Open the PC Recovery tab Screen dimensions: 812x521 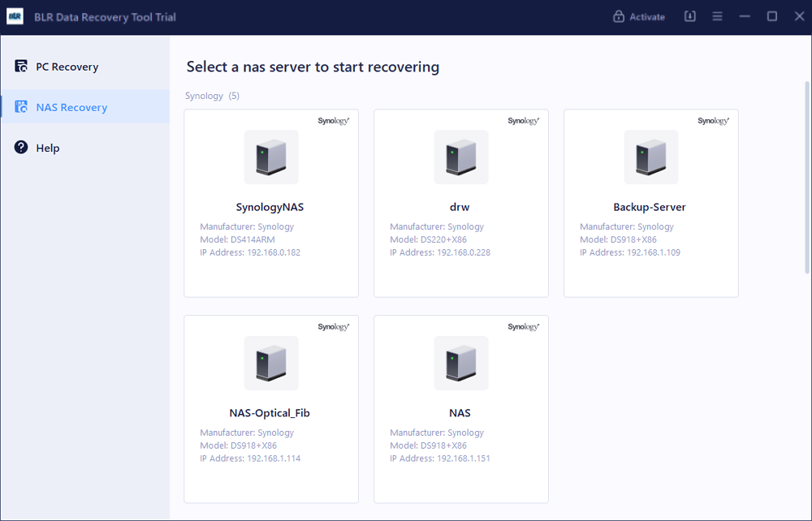click(85, 67)
